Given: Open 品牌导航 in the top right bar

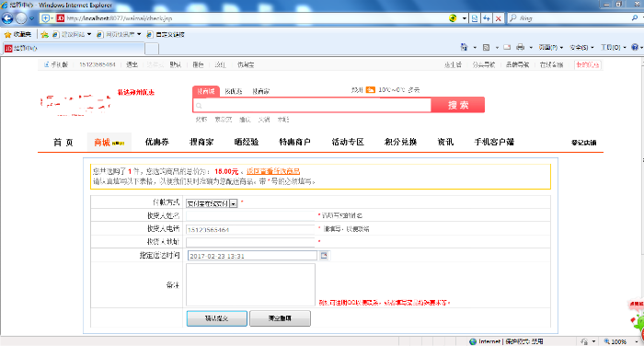Looking at the screenshot, I should pos(517,65).
